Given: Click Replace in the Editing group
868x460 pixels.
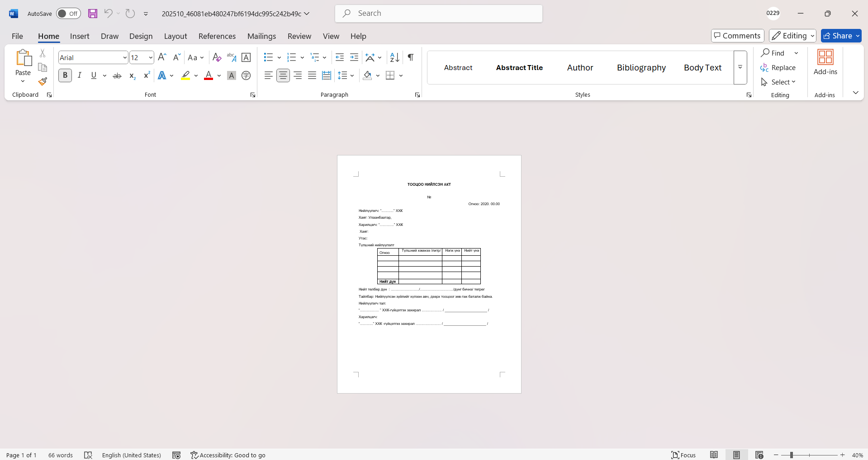Looking at the screenshot, I should [778, 67].
